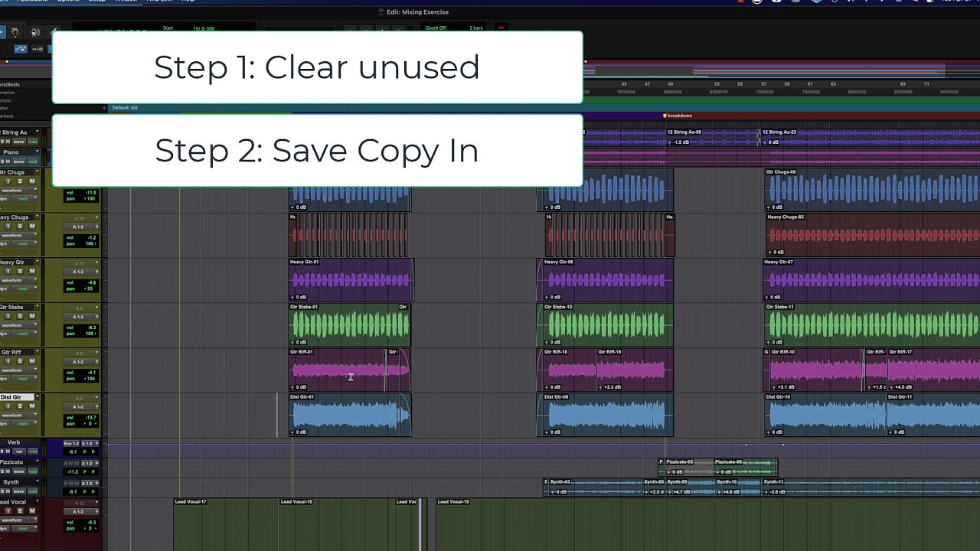Select the Scrubber speaker tool

(35, 32)
